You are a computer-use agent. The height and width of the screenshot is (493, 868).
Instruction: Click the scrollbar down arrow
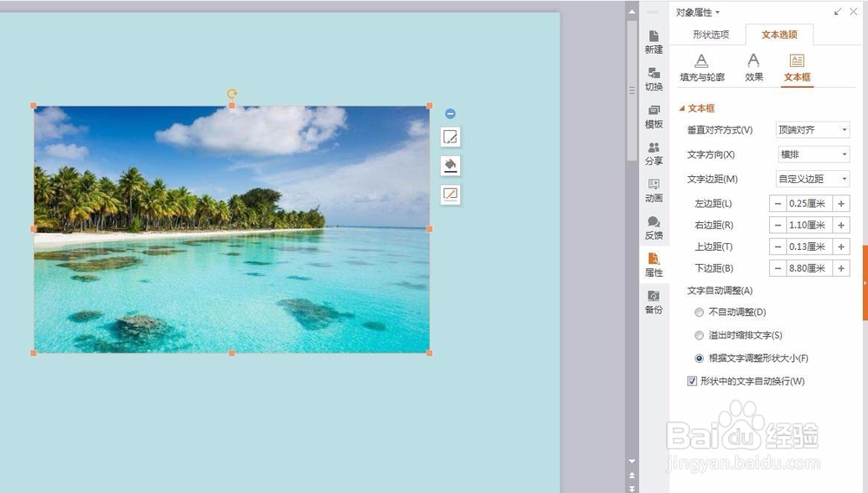(x=632, y=461)
